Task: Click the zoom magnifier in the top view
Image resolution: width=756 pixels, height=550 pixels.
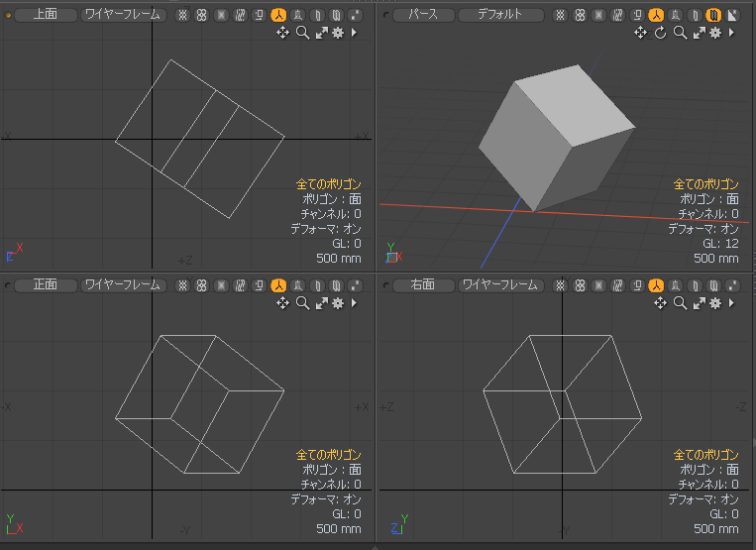Action: click(302, 33)
